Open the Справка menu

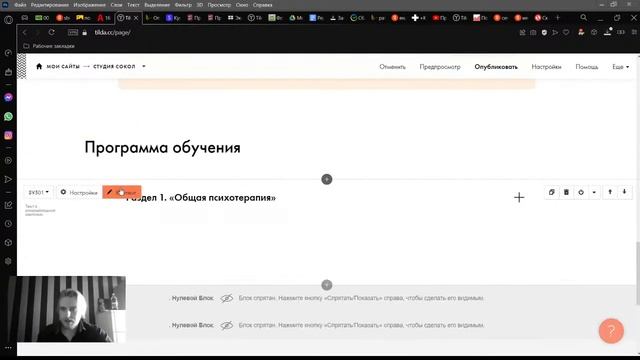[x=262, y=5]
